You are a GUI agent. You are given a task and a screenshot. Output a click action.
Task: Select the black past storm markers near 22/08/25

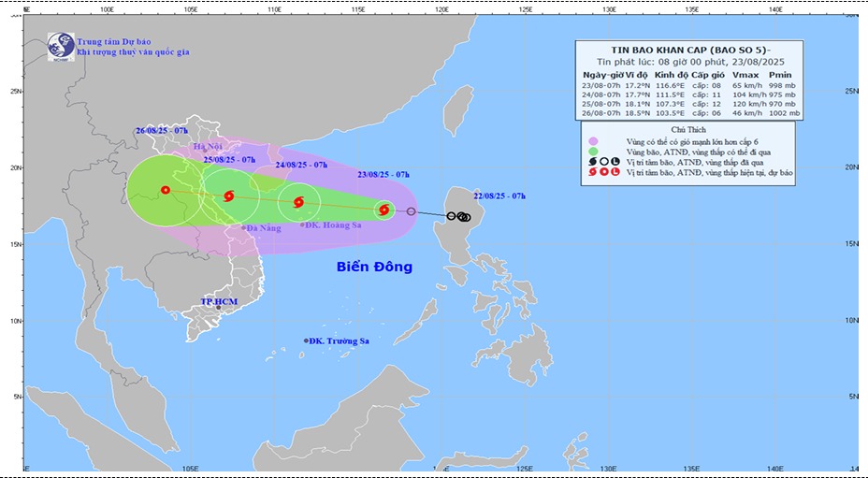(x=459, y=217)
